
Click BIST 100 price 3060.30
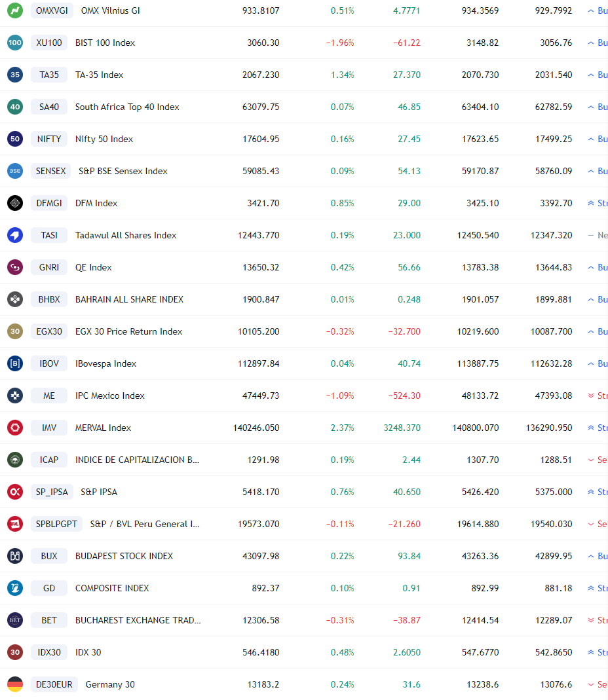pyautogui.click(x=263, y=43)
